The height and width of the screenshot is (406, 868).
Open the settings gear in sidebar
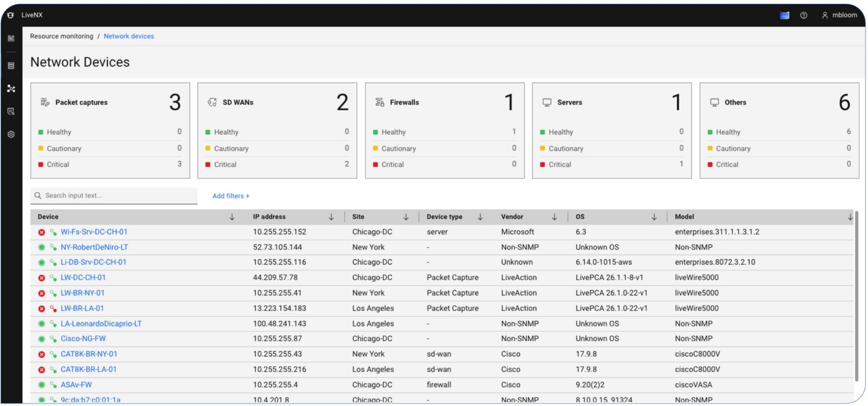pyautogui.click(x=11, y=134)
